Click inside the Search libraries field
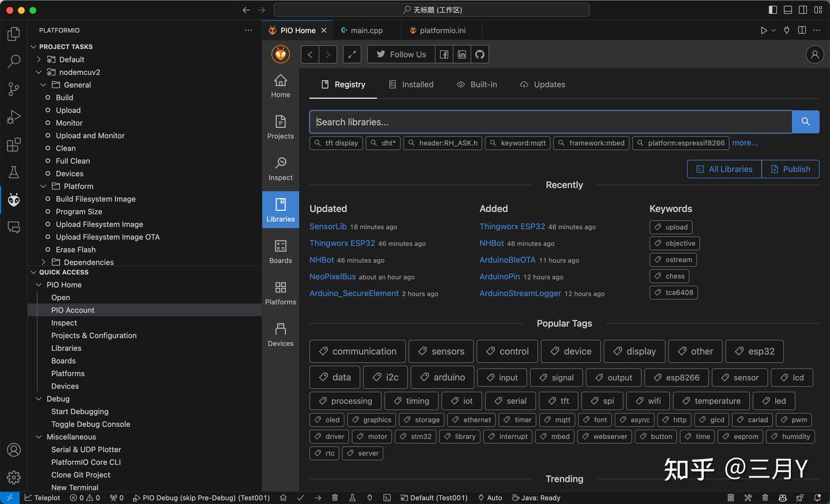This screenshot has width=830, height=504. click(548, 122)
